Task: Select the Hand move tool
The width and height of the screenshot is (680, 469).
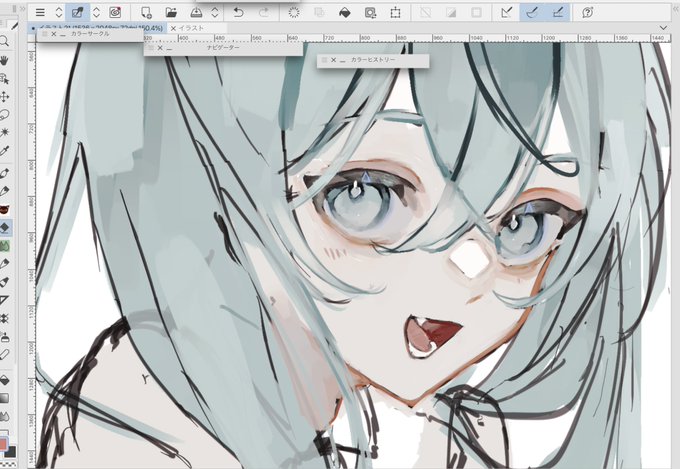Action: point(4,60)
